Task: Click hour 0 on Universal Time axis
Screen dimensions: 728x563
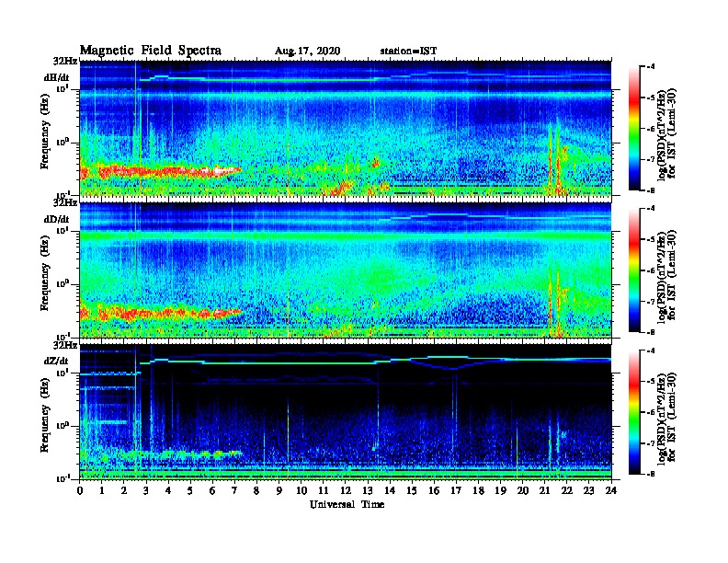Action: (80, 491)
